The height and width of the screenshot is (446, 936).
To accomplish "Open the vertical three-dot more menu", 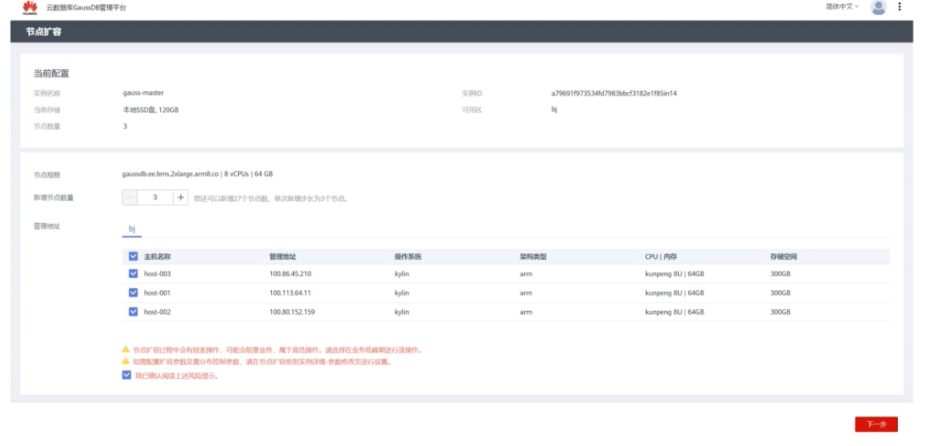I will (x=900, y=7).
